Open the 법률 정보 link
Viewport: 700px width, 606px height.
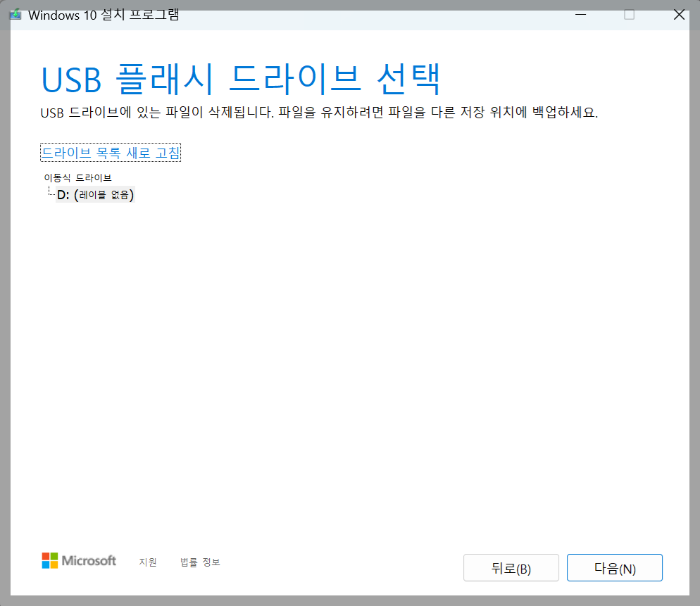coord(200,562)
